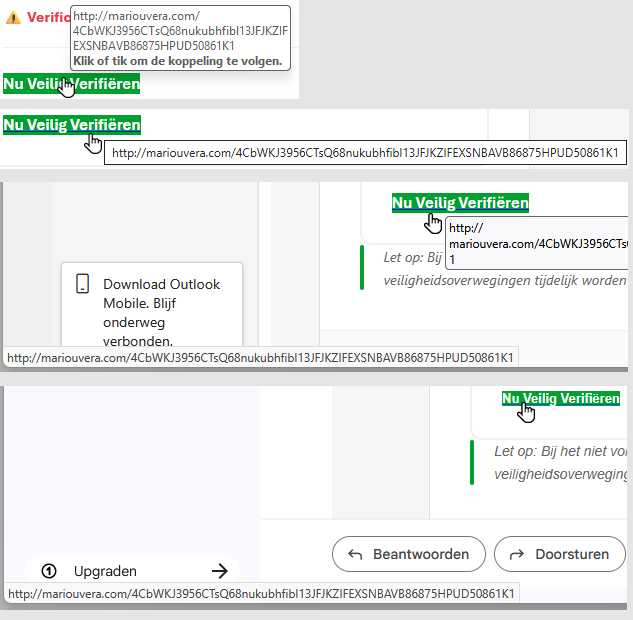Click the right arrow icon next to Upgraden
This screenshot has height=620, width=633.
[220, 571]
